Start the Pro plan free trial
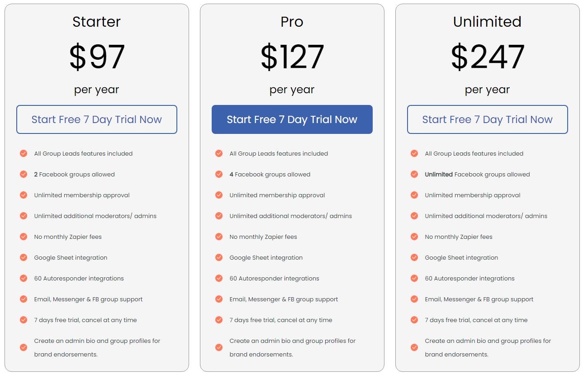The width and height of the screenshot is (588, 380). (292, 119)
